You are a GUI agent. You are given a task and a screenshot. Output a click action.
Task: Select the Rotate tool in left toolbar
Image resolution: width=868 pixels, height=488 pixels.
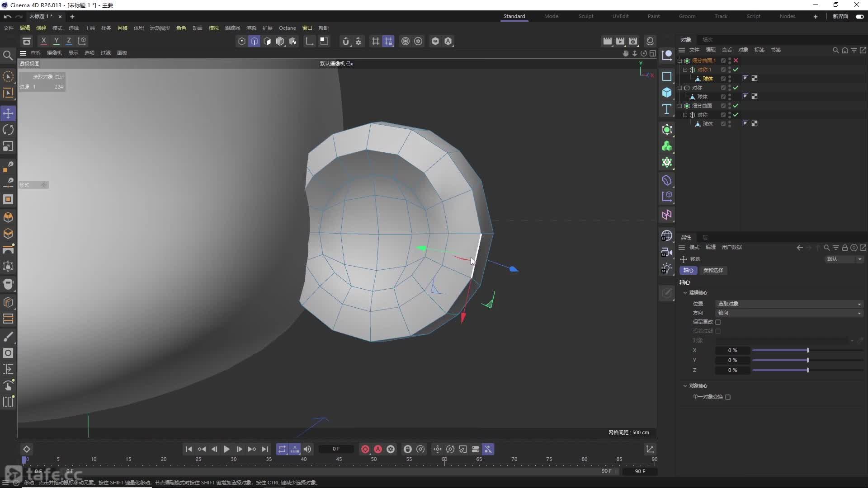point(8,130)
